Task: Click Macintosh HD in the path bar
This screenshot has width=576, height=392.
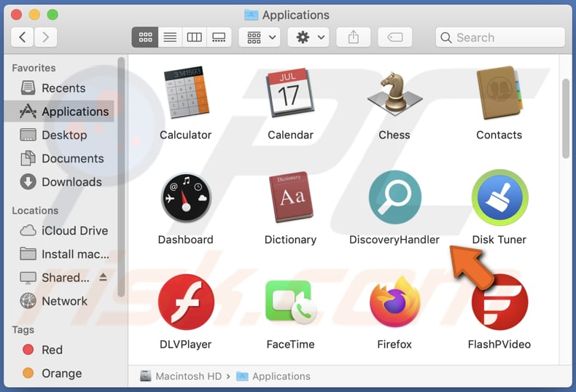Action: click(181, 376)
